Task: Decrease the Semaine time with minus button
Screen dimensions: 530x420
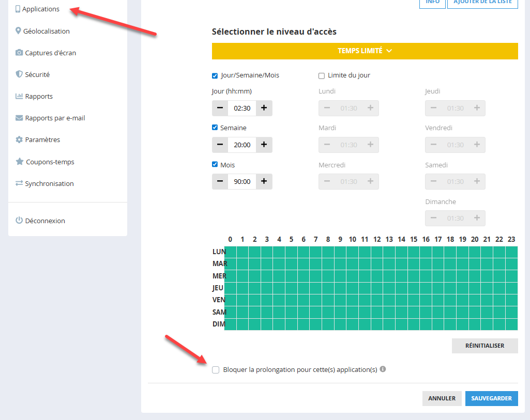Action: coord(220,145)
